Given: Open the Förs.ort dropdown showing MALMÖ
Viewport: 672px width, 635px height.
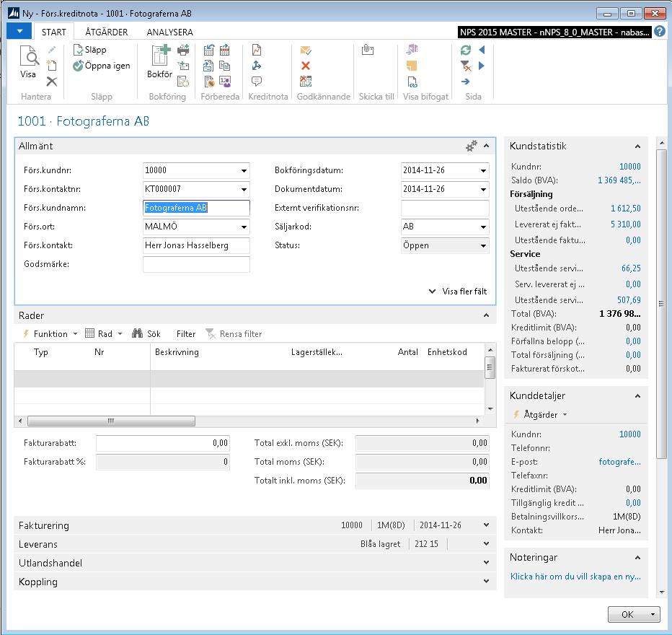Looking at the screenshot, I should pyautogui.click(x=244, y=227).
